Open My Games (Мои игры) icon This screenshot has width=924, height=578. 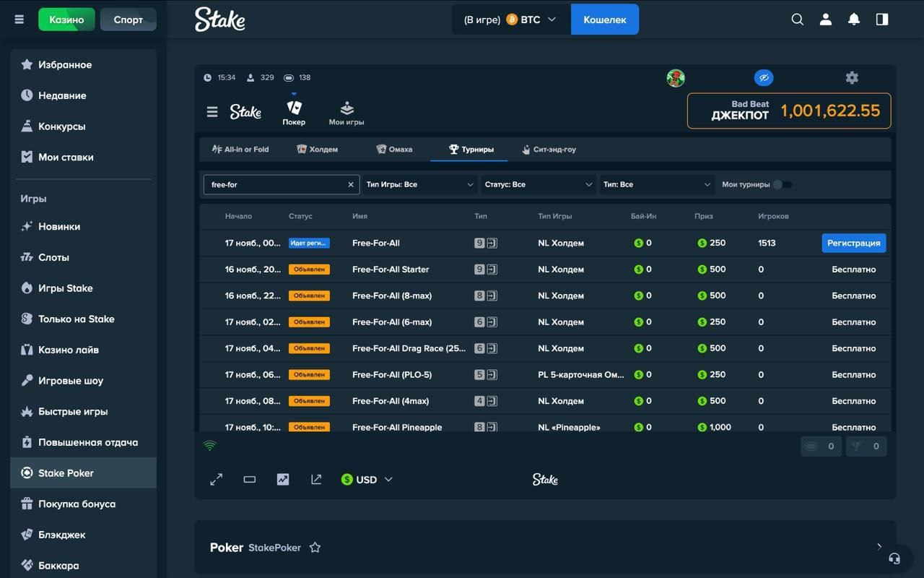click(x=346, y=113)
